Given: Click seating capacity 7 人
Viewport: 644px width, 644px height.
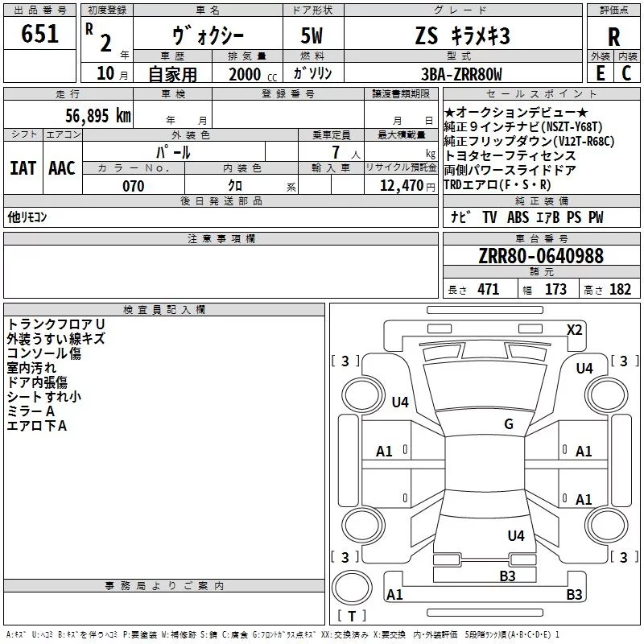Looking at the screenshot, I should point(346,152).
